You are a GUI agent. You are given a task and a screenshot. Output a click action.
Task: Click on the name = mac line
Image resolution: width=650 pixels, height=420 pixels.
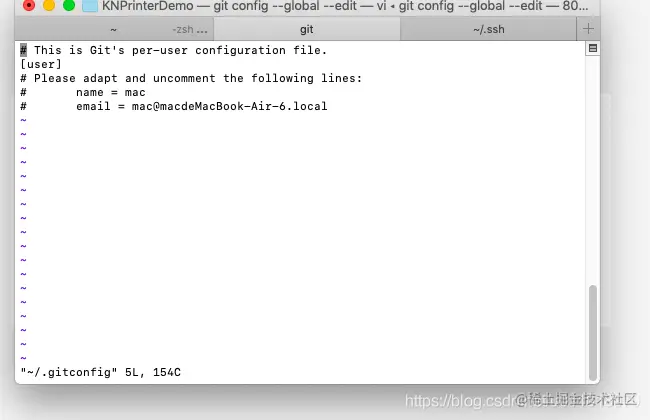[111, 92]
